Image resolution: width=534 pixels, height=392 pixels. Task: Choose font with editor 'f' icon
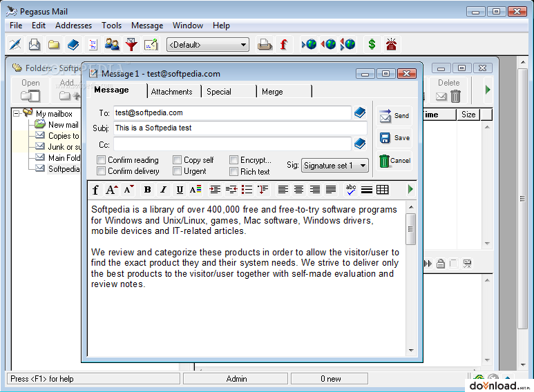[95, 190]
